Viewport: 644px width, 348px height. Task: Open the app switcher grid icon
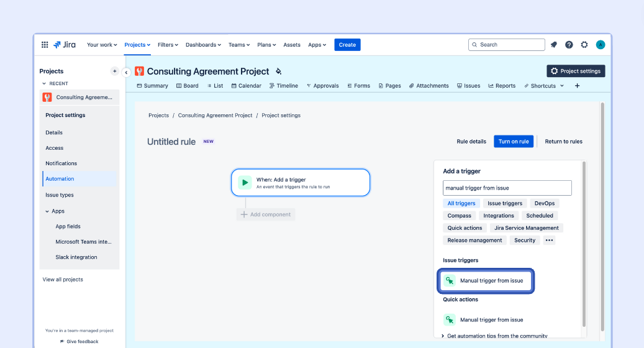(45, 45)
